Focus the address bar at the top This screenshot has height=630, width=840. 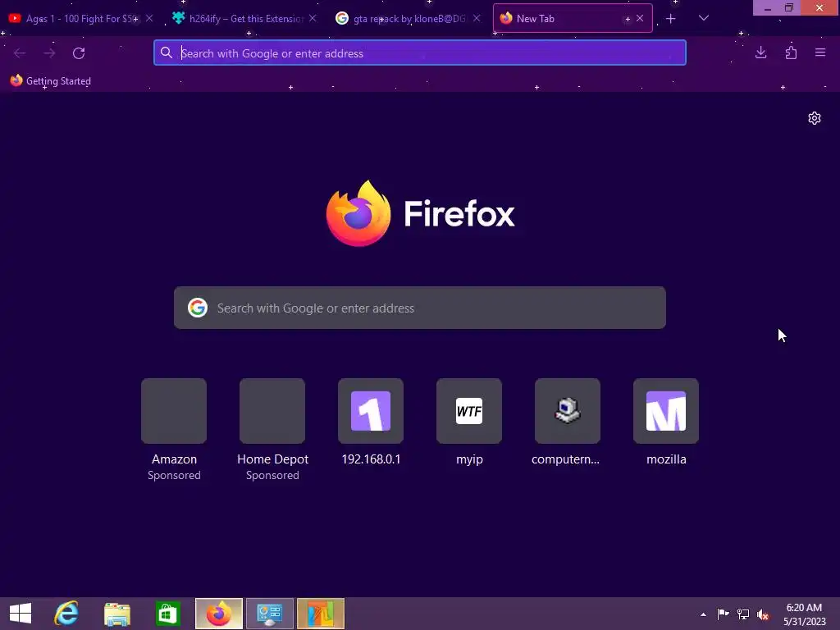[420, 53]
